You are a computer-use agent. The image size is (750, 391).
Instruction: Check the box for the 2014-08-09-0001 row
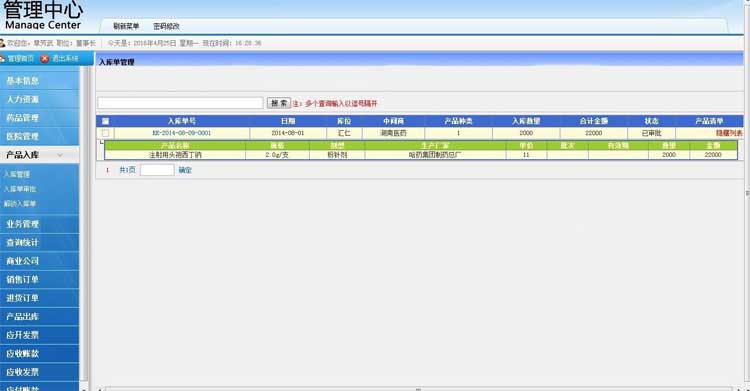(105, 133)
